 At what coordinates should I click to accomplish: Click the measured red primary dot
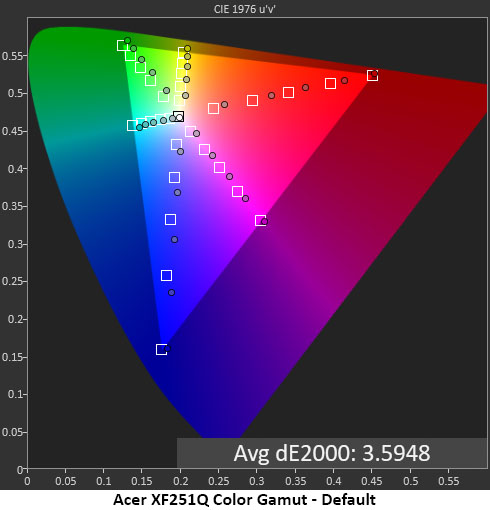point(375,73)
